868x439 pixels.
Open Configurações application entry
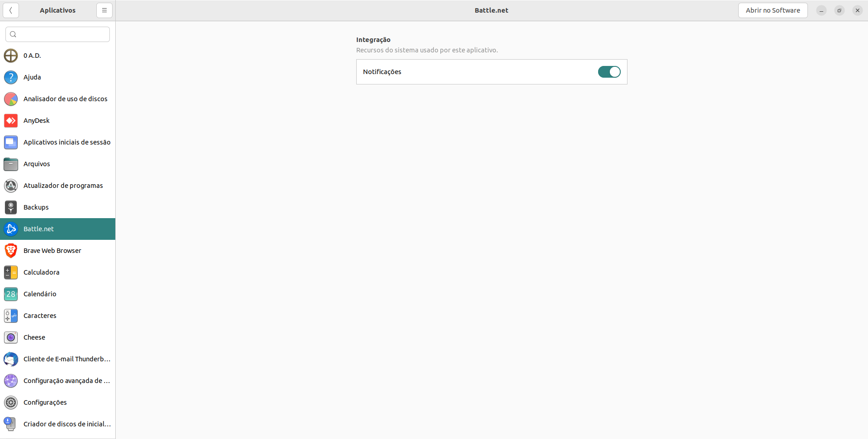click(x=58, y=402)
